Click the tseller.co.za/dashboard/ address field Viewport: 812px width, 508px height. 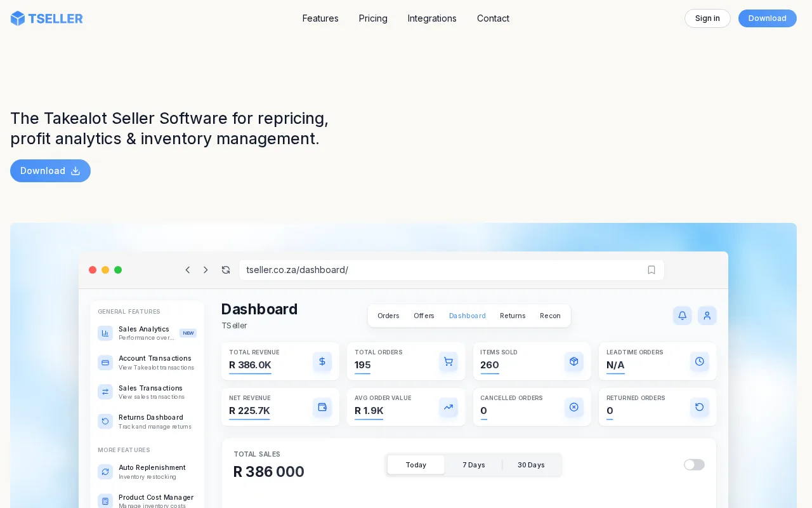point(452,270)
